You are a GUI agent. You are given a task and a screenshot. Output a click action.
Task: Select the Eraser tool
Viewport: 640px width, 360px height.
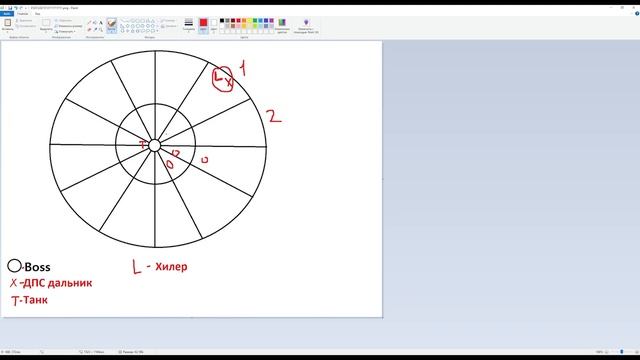click(x=89, y=30)
